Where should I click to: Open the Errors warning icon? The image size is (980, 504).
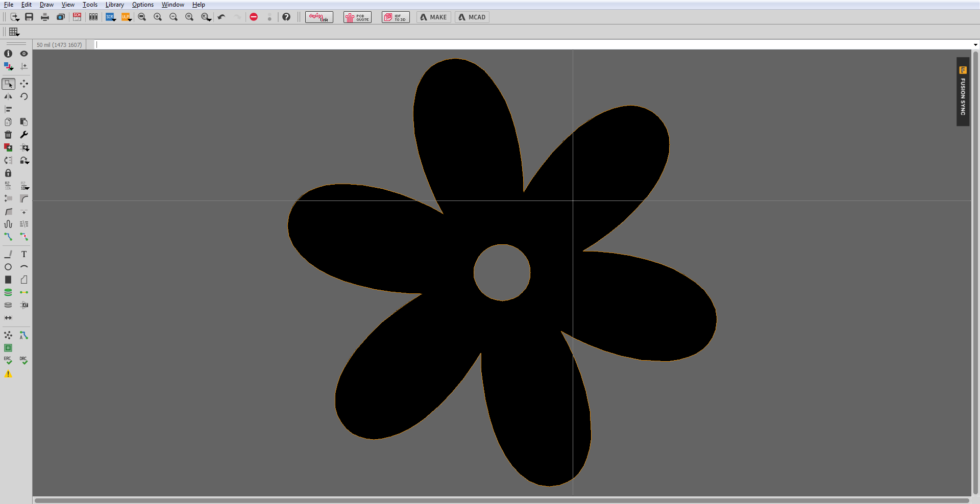pos(8,374)
